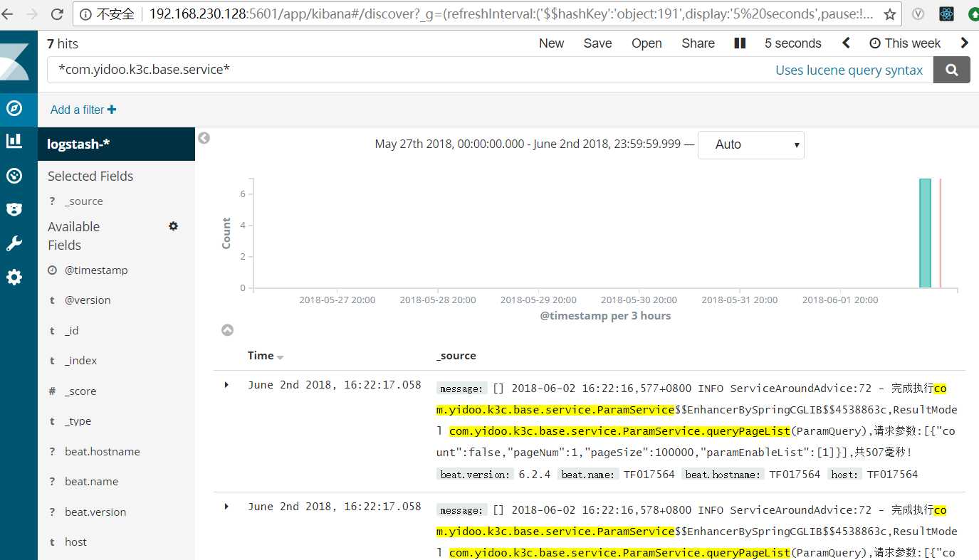Screen dimensions: 979x560
Task: Open Dev Tools wrench icon
Action: click(14, 243)
